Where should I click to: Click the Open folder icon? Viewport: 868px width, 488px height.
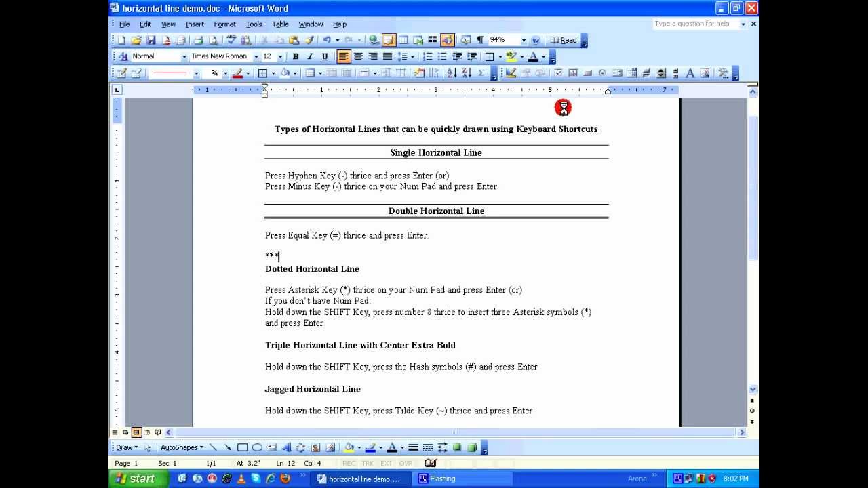click(136, 40)
